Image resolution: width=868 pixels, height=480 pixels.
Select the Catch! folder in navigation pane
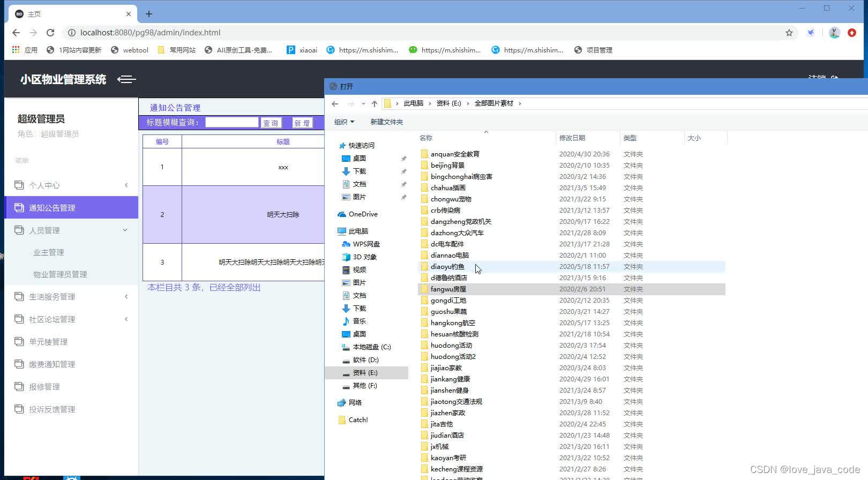tap(353, 420)
